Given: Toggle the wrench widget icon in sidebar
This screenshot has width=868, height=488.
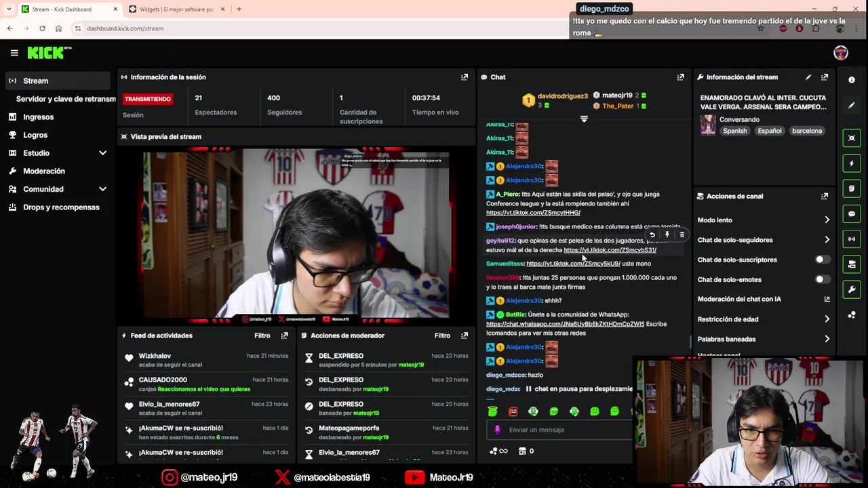Looking at the screenshot, I should 852,290.
